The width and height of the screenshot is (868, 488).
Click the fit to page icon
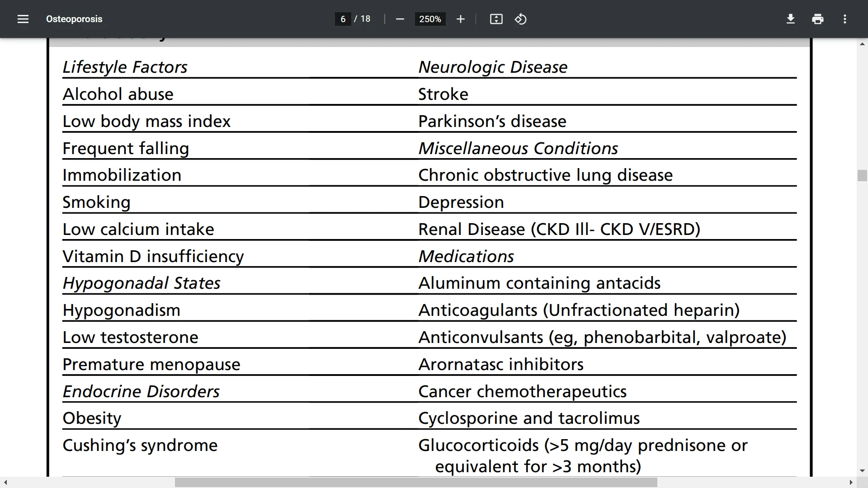(x=496, y=19)
